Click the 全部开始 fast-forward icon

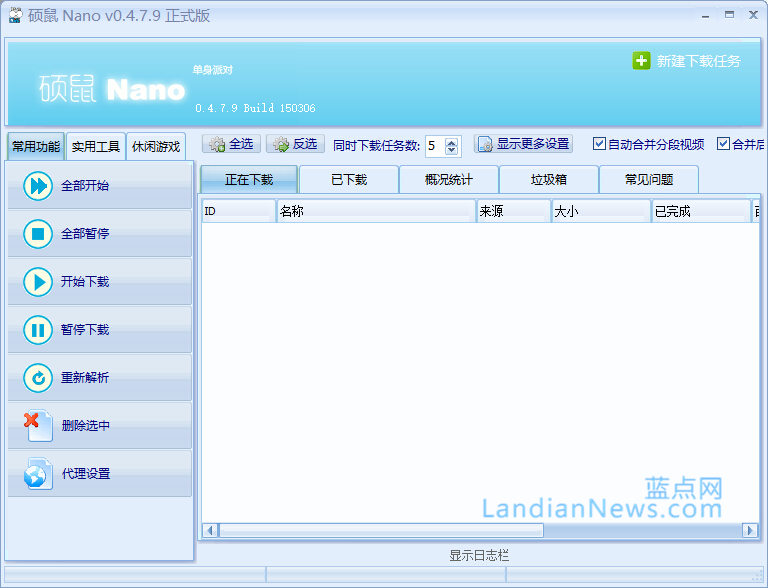(38, 186)
